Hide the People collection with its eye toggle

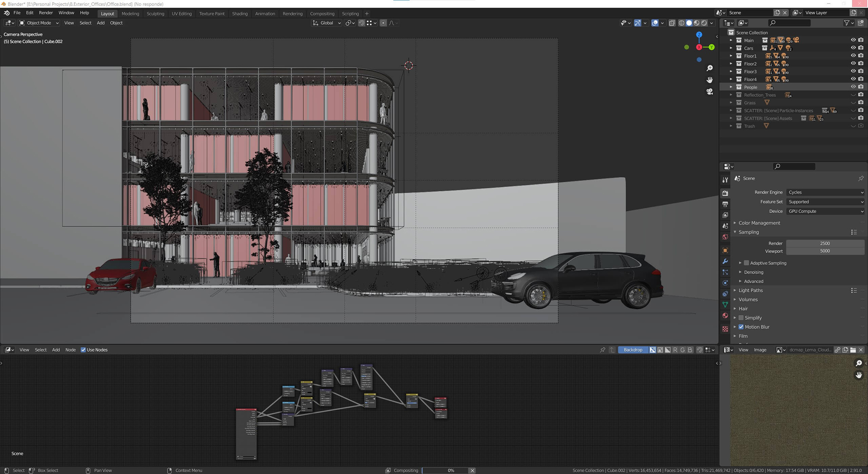click(853, 87)
